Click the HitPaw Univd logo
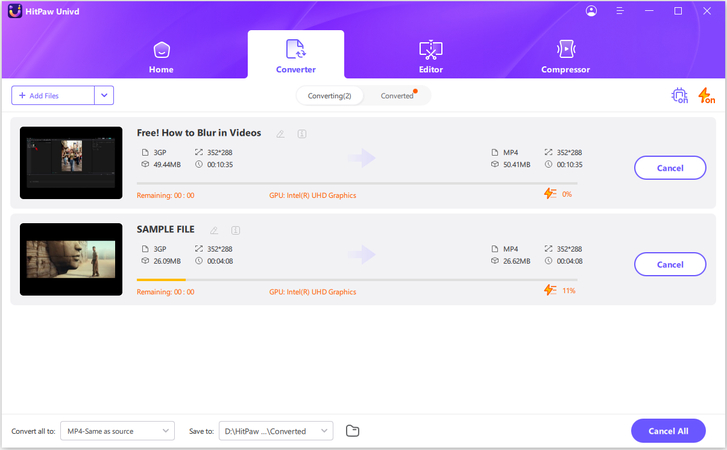 click(x=15, y=11)
